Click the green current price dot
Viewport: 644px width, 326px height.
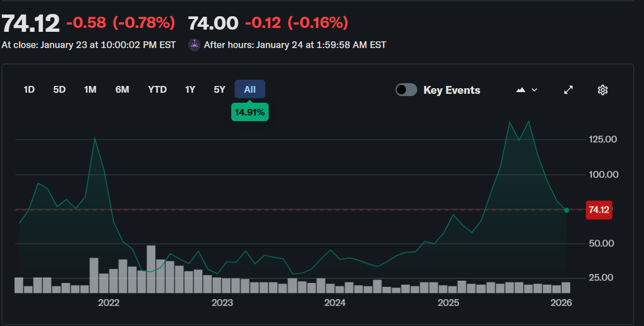(x=566, y=210)
